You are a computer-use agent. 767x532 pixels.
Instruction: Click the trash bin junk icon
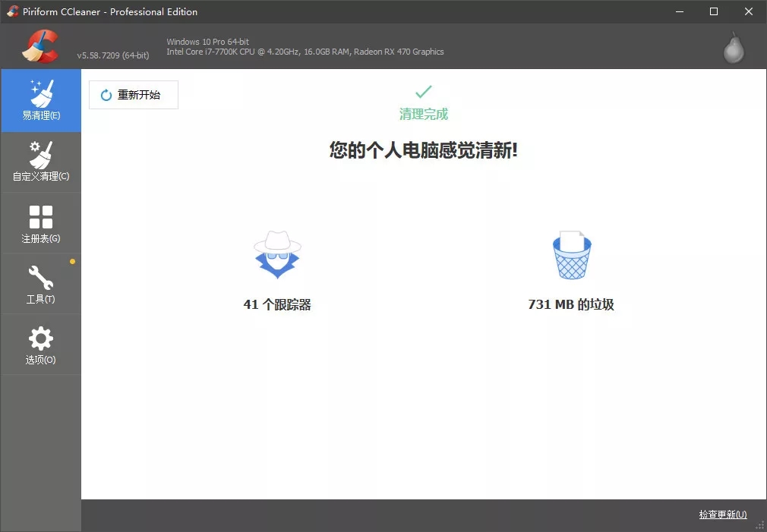571,255
